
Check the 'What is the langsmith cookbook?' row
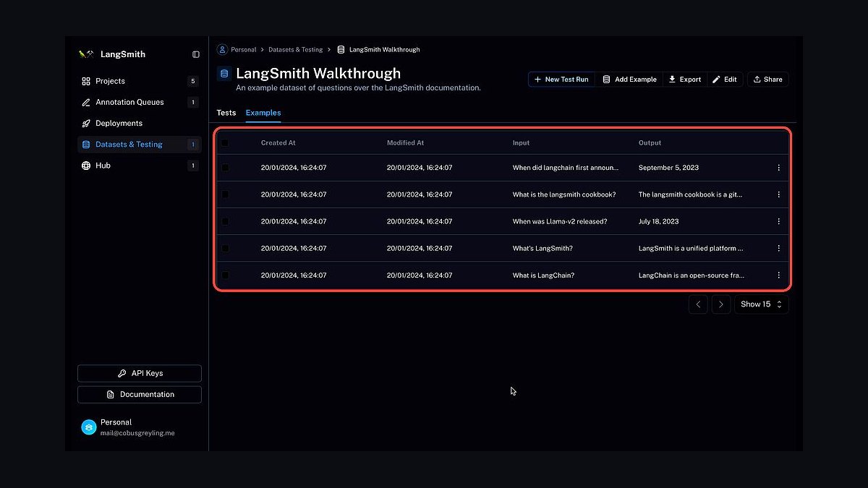(x=225, y=194)
